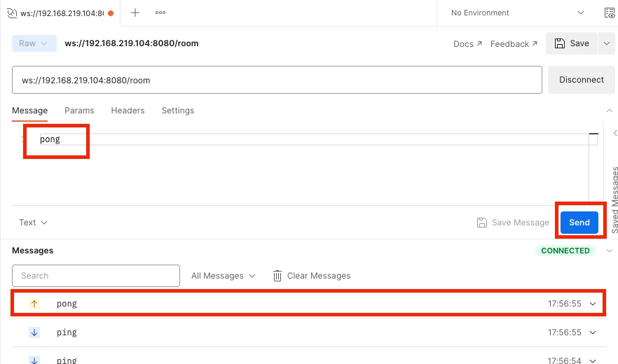Click the outgoing arrow icon on pong row
Screen dimensions: 618x364
34,304
